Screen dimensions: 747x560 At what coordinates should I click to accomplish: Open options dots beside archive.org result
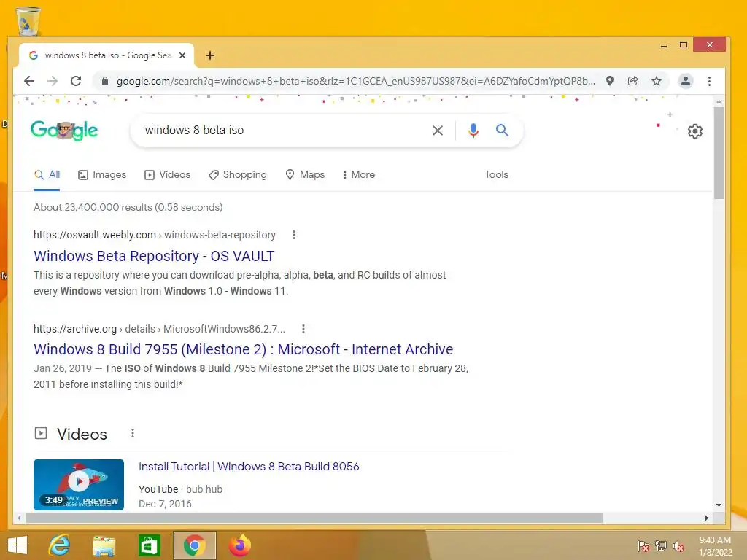pos(303,329)
